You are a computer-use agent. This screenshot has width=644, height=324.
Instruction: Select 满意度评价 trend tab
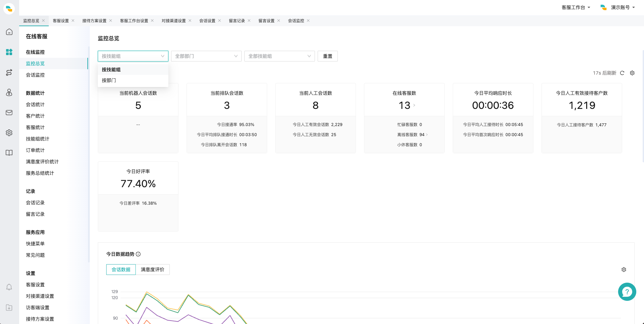153,270
